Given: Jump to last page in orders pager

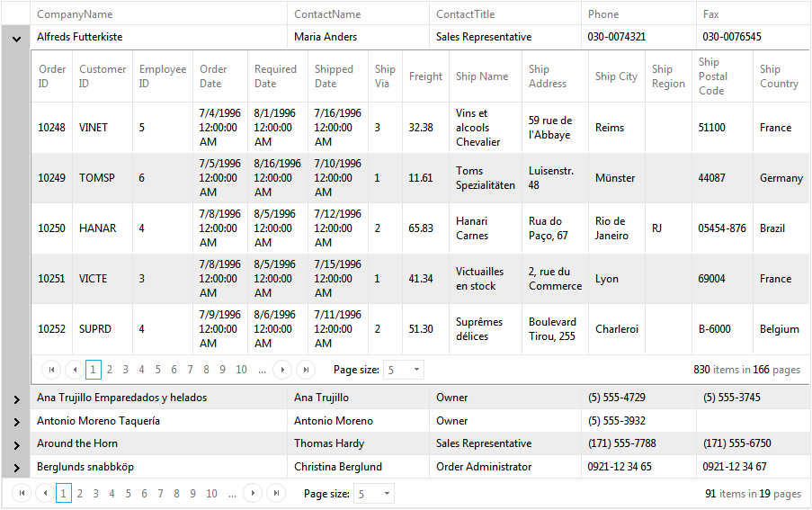Looking at the screenshot, I should point(306,370).
